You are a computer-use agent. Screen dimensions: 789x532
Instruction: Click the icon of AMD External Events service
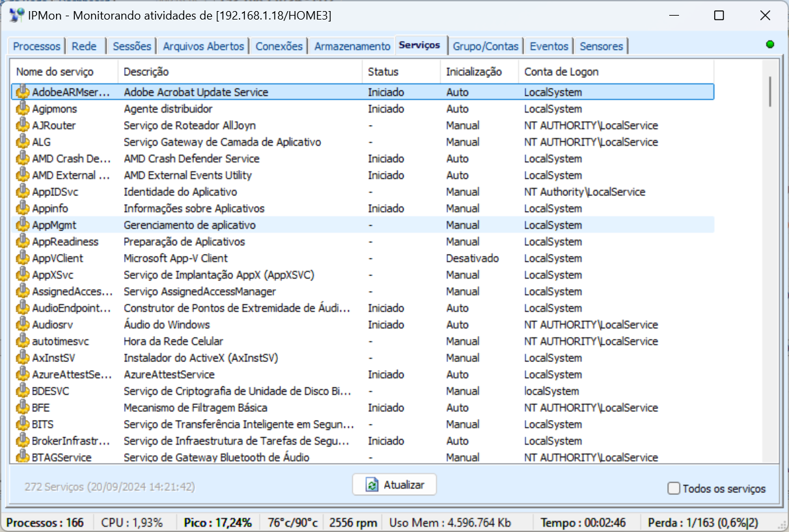pyautogui.click(x=22, y=175)
